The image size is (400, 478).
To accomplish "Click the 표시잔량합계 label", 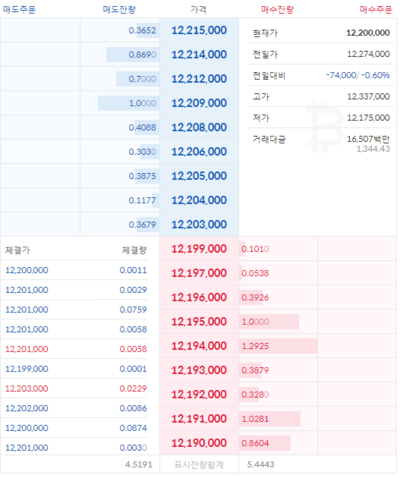I will pyautogui.click(x=199, y=464).
